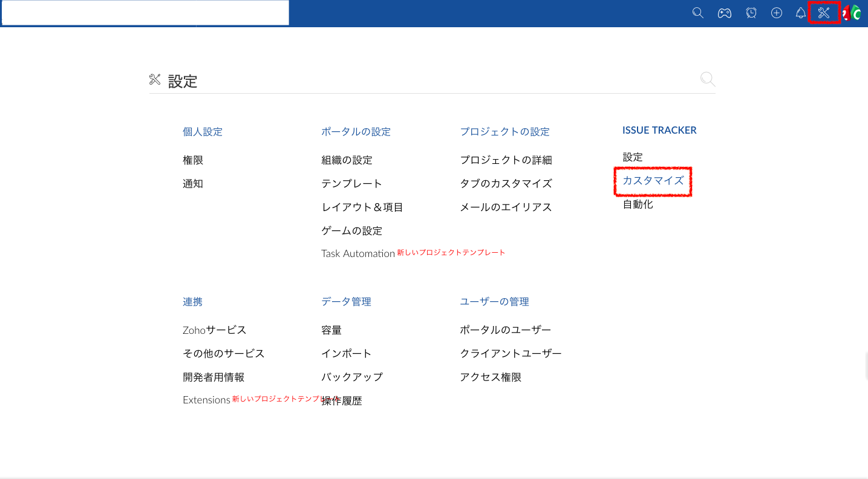The image size is (868, 479).
Task: Click the 設定 page title
Action: pyautogui.click(x=183, y=81)
